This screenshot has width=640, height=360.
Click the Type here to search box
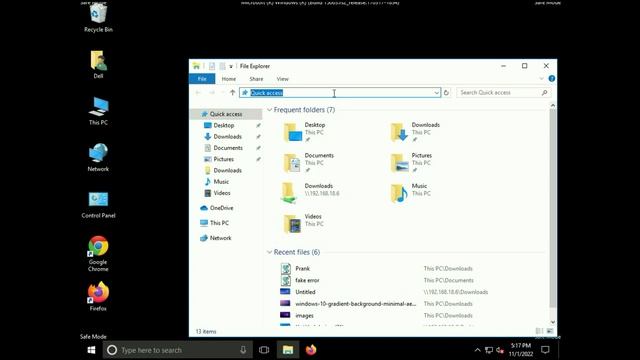pos(178,350)
